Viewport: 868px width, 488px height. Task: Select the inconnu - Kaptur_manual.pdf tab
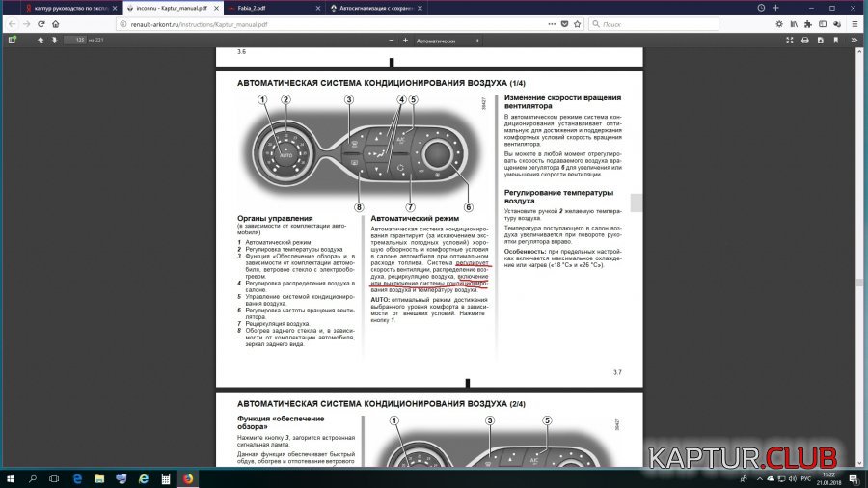(171, 8)
